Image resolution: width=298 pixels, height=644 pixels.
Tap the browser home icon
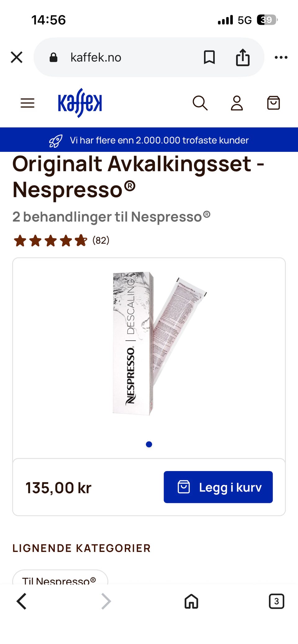(191, 602)
